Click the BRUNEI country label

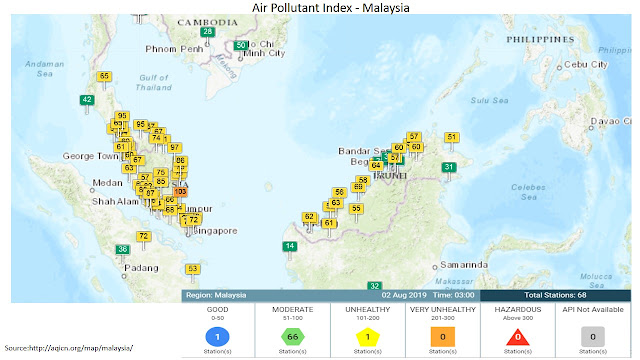pyautogui.click(x=391, y=176)
